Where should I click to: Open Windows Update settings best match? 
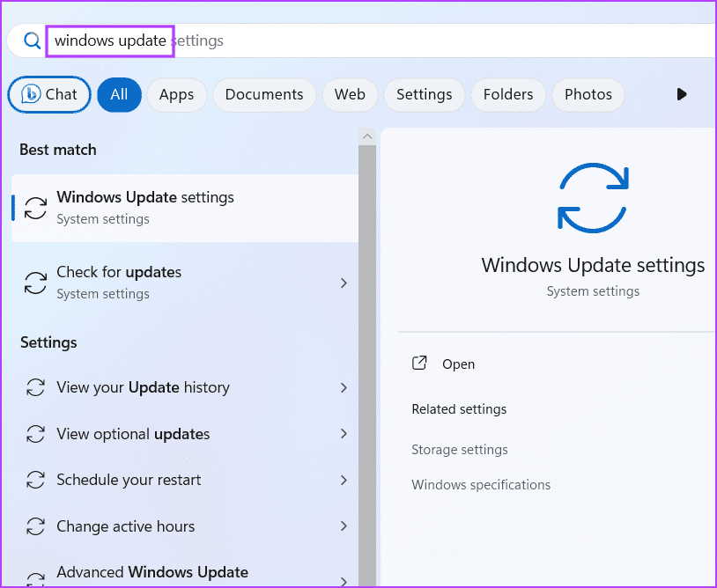tap(185, 208)
